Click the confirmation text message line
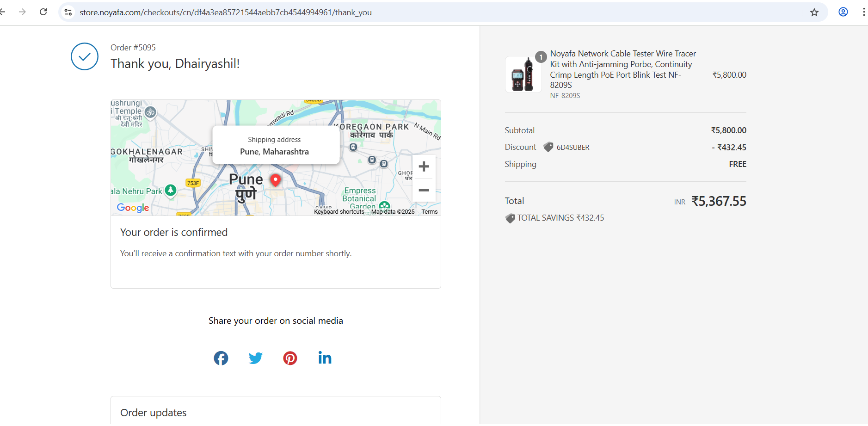 pos(236,253)
